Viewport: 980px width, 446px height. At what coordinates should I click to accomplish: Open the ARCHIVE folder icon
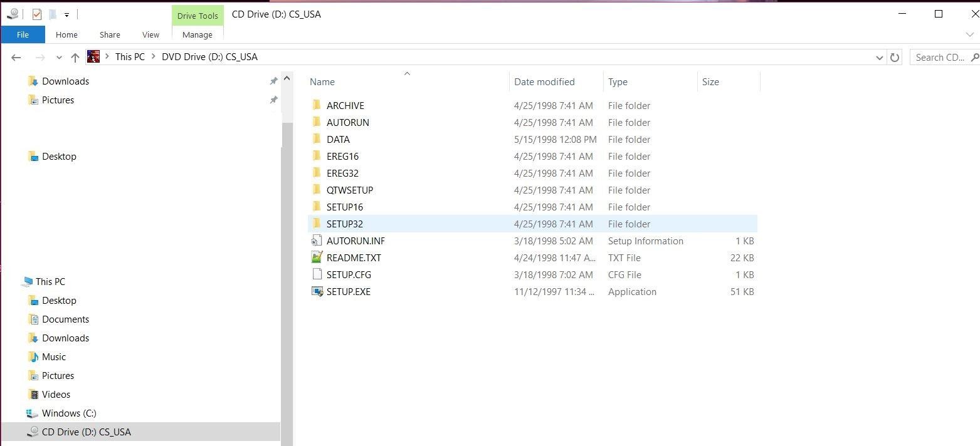pyautogui.click(x=317, y=105)
